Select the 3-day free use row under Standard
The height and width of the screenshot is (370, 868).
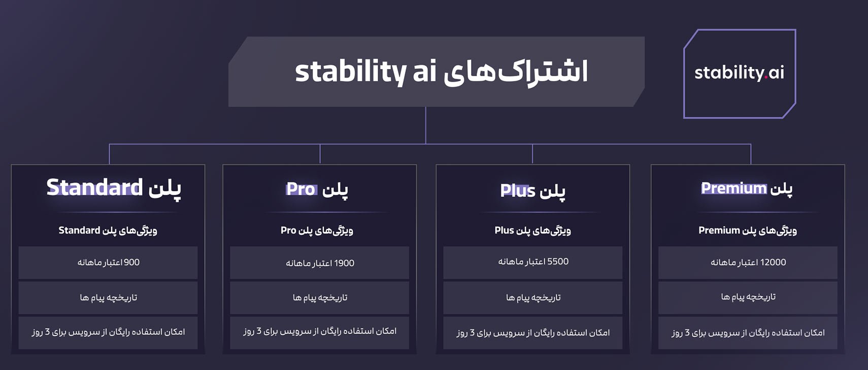(108, 332)
